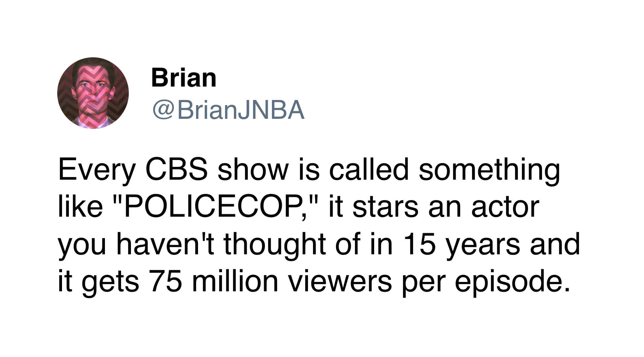
Task: Click the word "years" in tweet
Action: click(482, 244)
